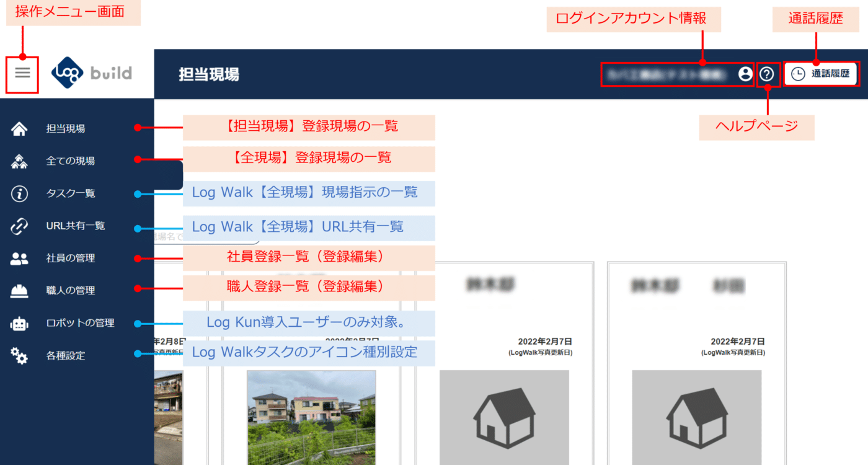Click the 職人の管理 helmet icon

[19, 291]
